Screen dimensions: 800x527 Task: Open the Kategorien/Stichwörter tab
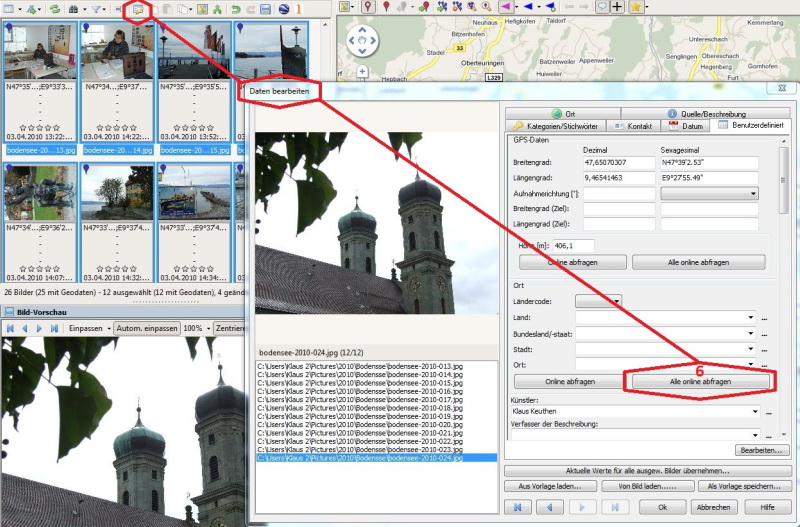coord(555,126)
